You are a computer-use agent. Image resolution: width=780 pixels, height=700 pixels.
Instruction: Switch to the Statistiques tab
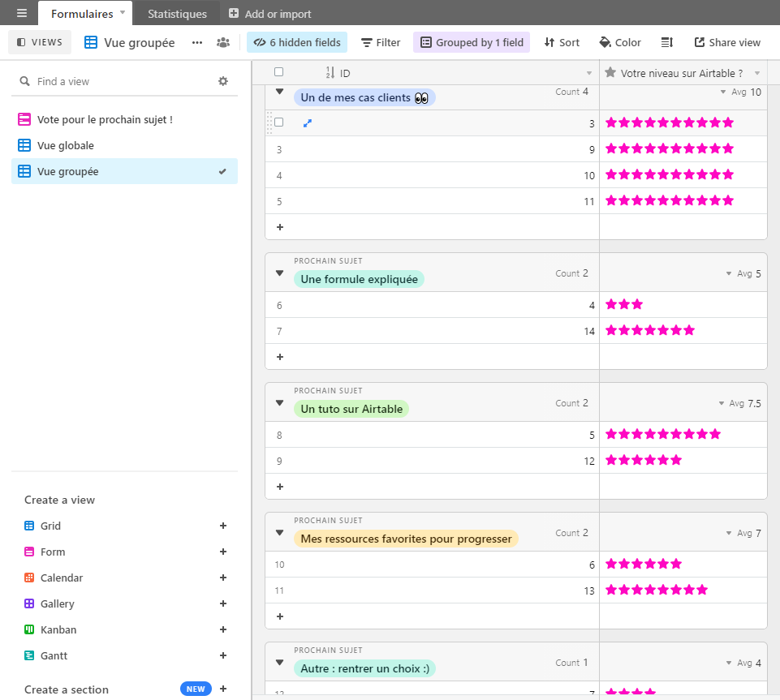pyautogui.click(x=177, y=14)
